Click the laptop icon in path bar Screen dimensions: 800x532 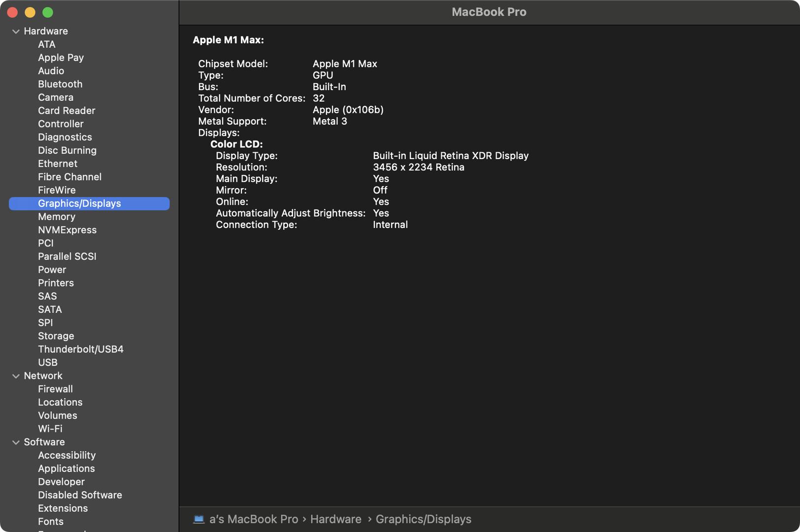pyautogui.click(x=199, y=519)
